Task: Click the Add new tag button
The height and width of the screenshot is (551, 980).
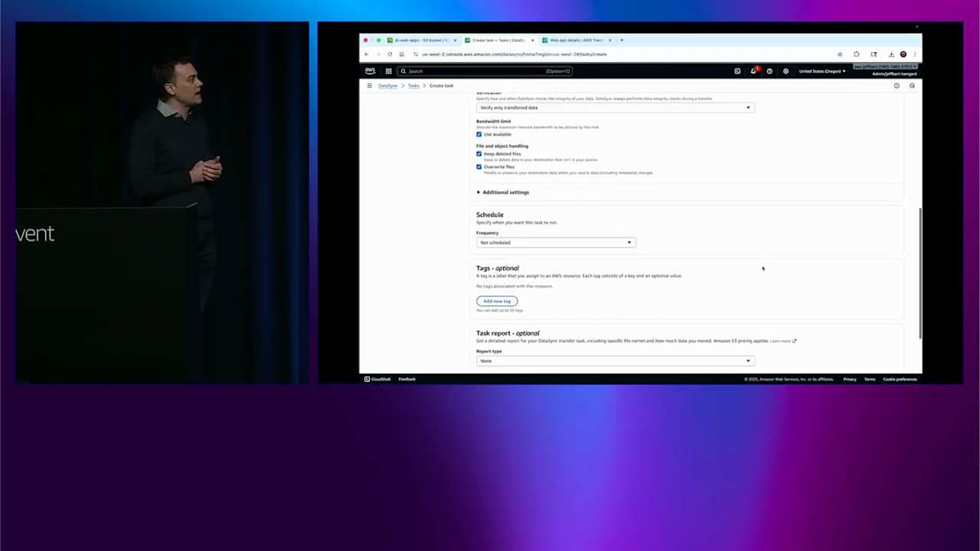Action: click(x=497, y=301)
